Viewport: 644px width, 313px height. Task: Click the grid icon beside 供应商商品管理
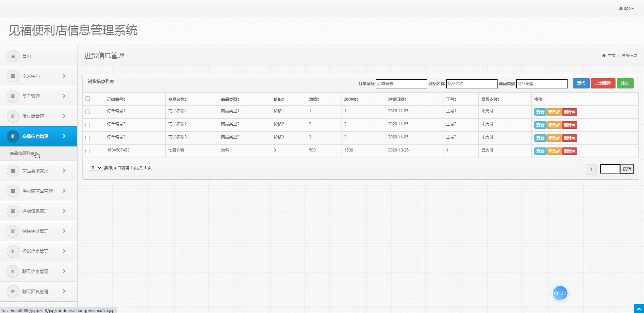[x=13, y=191]
